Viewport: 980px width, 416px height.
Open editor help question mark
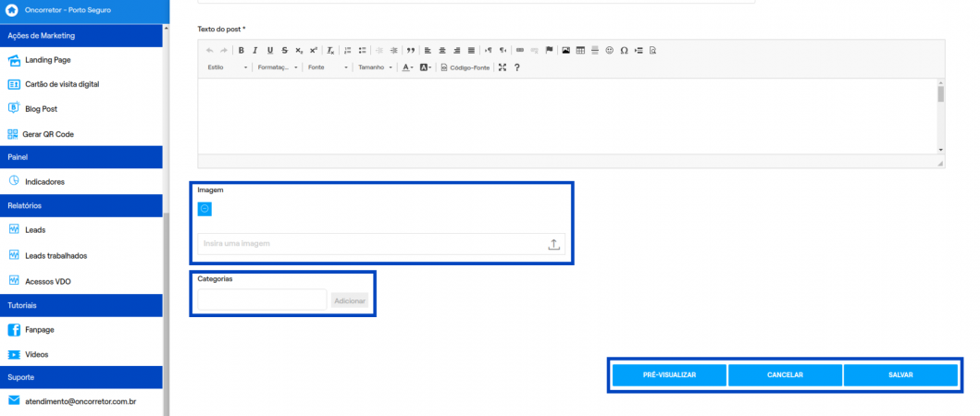point(517,67)
